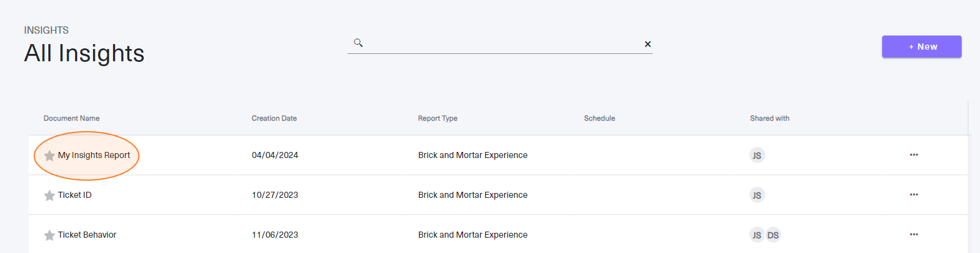Create a new insight with + New
Viewport: 980px width, 253px height.
point(922,47)
